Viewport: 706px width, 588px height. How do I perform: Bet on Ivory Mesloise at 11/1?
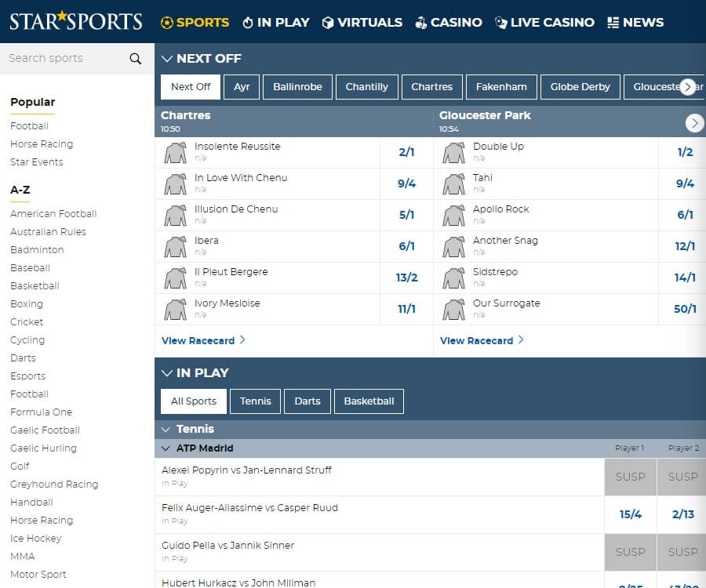pyautogui.click(x=406, y=310)
